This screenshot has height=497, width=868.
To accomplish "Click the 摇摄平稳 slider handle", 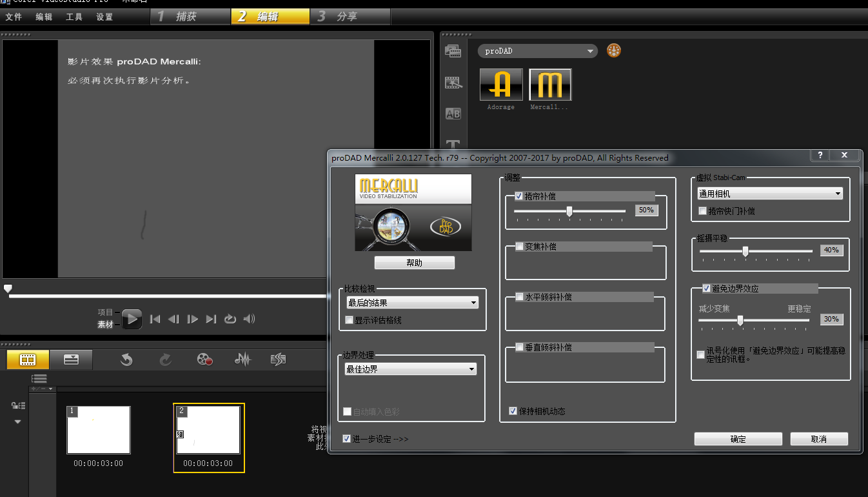I will 745,251.
